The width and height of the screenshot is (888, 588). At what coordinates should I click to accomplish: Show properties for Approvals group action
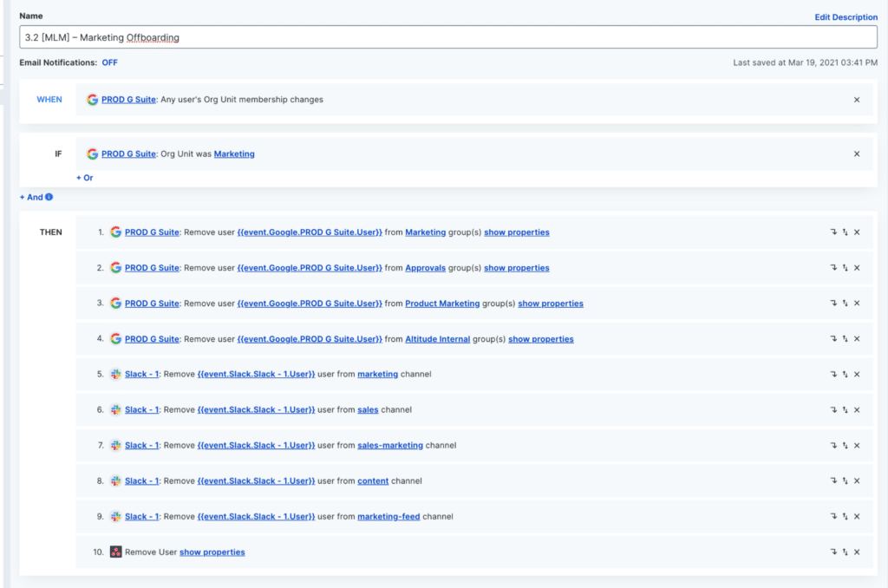(x=517, y=268)
